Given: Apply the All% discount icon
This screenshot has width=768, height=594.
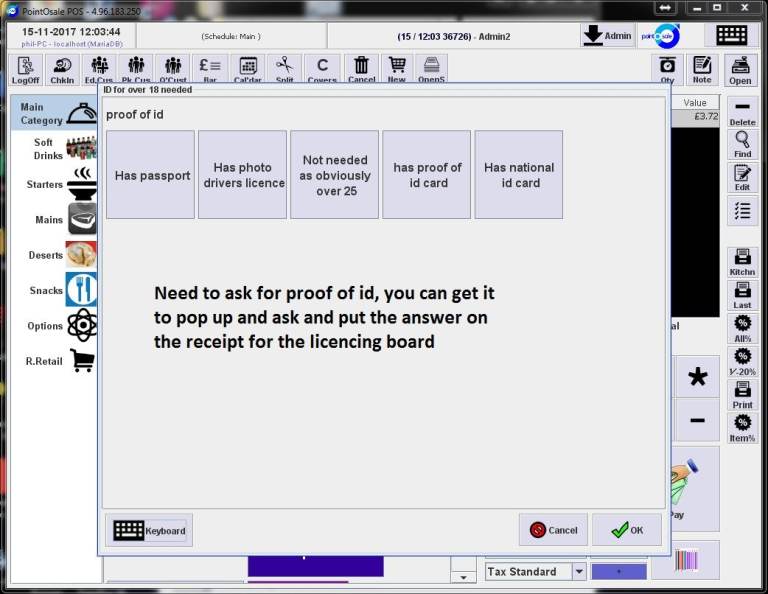Looking at the screenshot, I should (x=742, y=328).
